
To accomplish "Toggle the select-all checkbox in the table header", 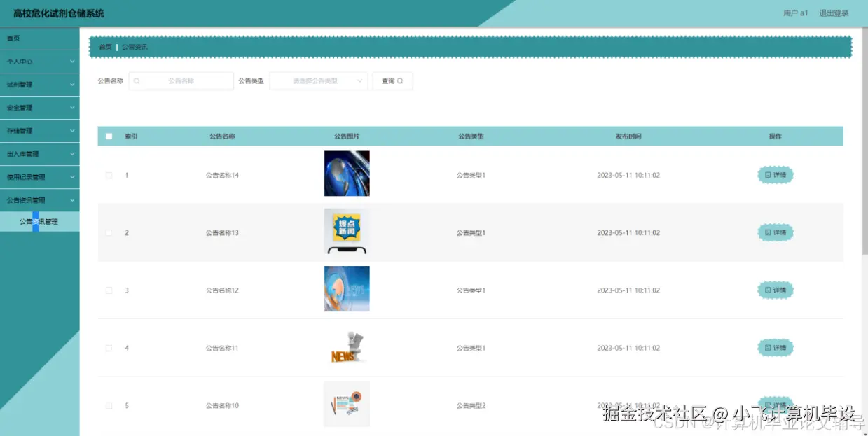I will [x=109, y=136].
